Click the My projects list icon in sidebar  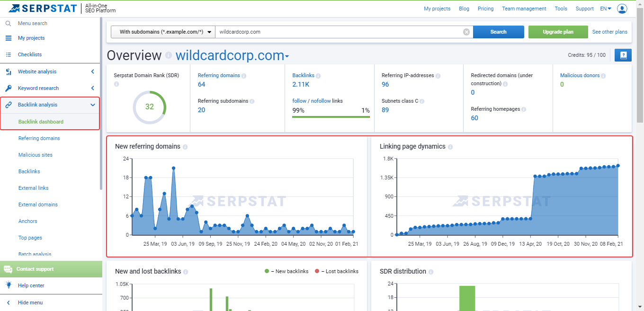tap(8, 38)
